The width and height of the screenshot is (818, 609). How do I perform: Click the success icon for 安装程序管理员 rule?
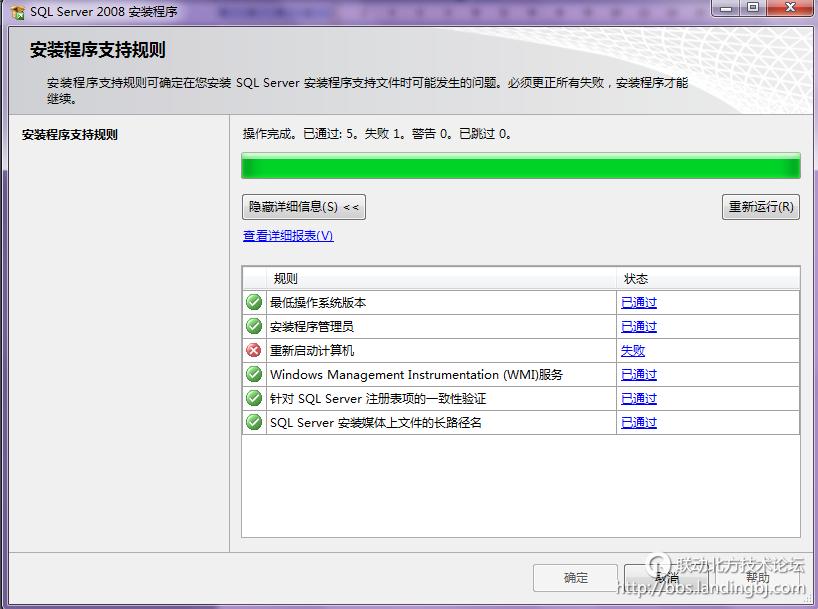254,326
